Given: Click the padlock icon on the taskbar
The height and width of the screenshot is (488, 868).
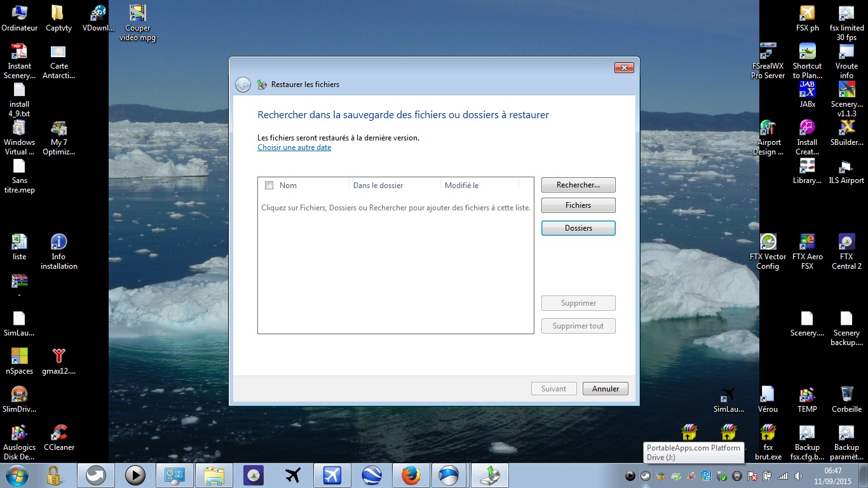Looking at the screenshot, I should [x=55, y=475].
